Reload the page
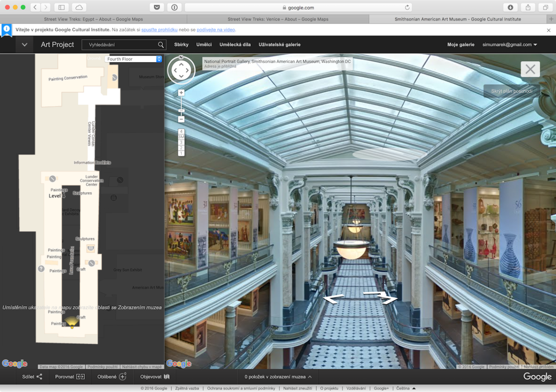The image size is (556, 392). [x=407, y=8]
